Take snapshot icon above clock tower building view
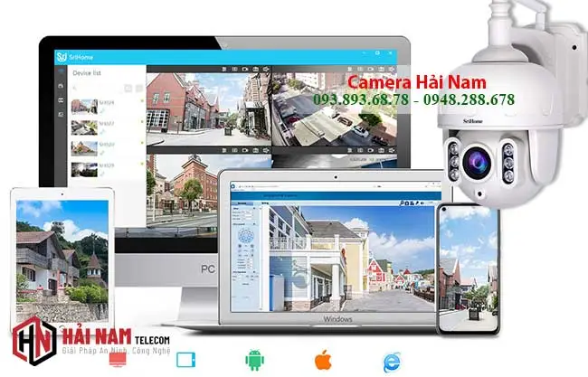The image size is (588, 377). (x=256, y=150)
